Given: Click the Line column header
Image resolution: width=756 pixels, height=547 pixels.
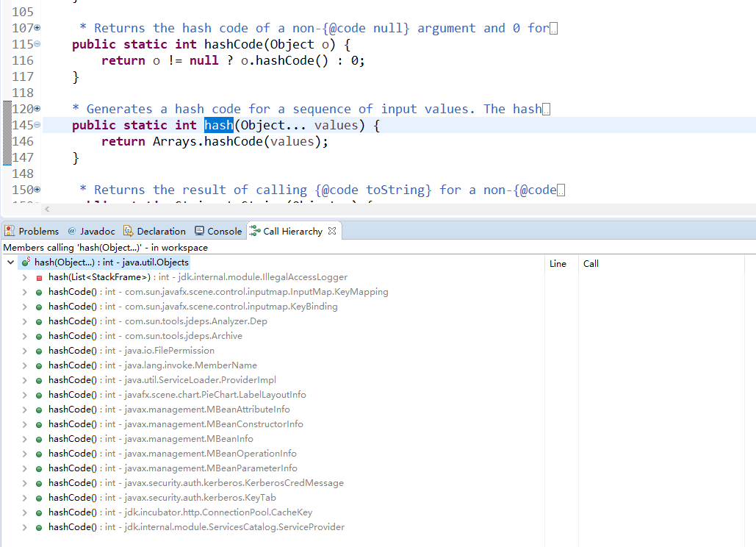Looking at the screenshot, I should point(562,264).
